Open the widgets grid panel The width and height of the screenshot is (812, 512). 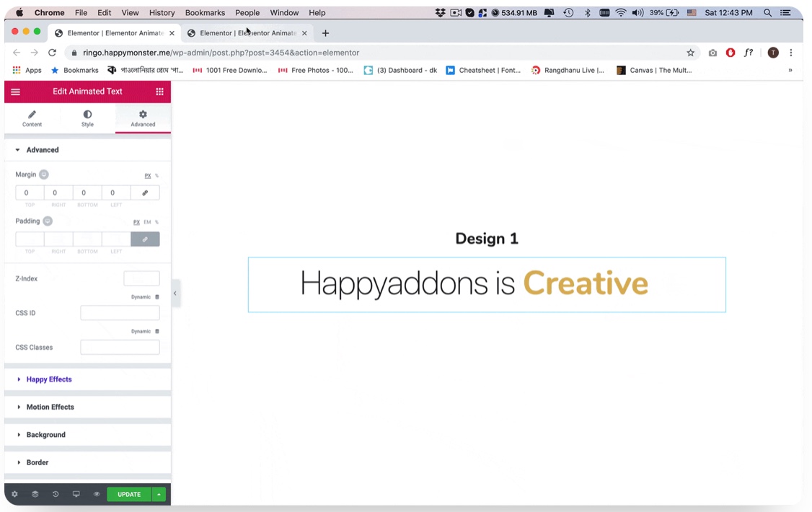point(159,92)
